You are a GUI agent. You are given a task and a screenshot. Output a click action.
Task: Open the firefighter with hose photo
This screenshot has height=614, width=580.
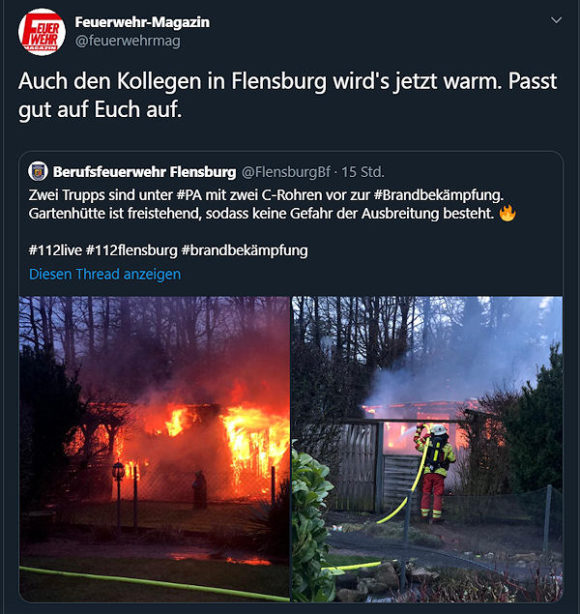[x=427, y=449]
